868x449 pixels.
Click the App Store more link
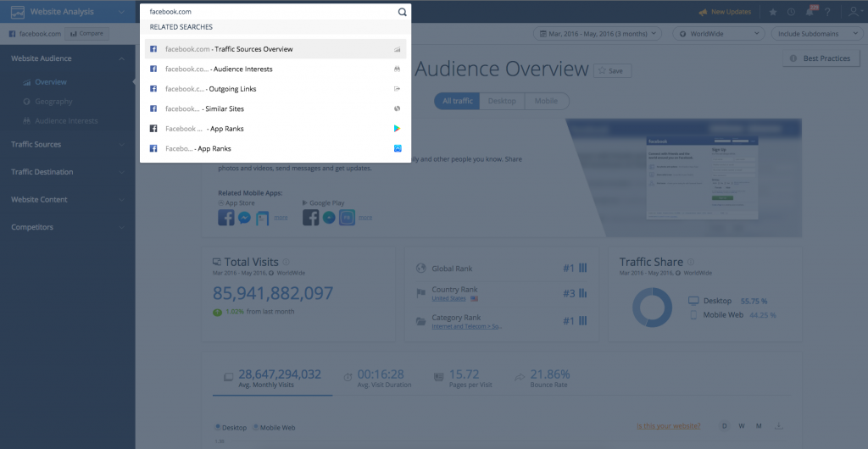[x=281, y=218]
